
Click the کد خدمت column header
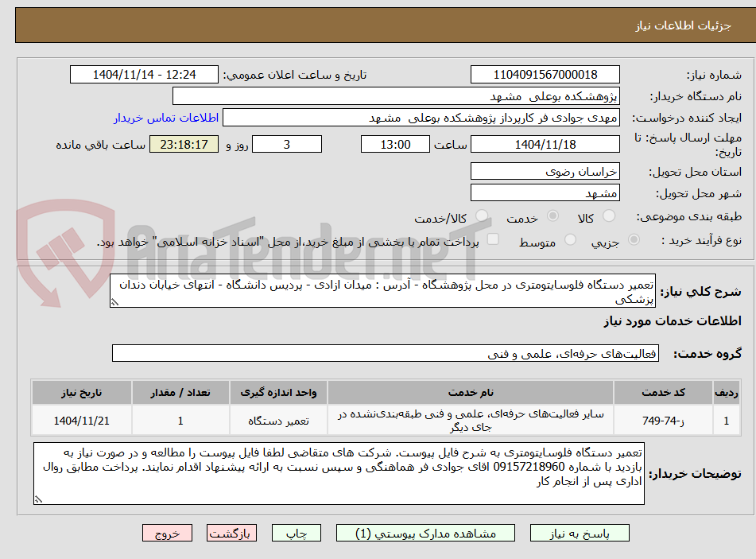tap(663, 393)
